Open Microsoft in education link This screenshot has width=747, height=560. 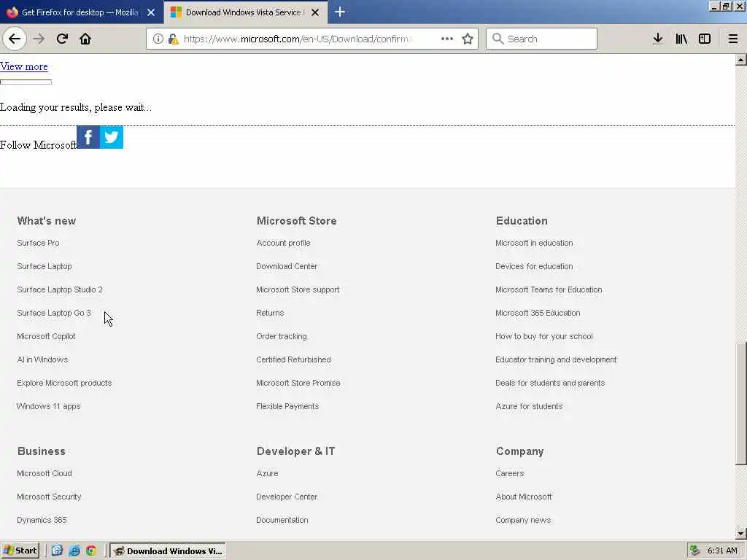point(534,243)
